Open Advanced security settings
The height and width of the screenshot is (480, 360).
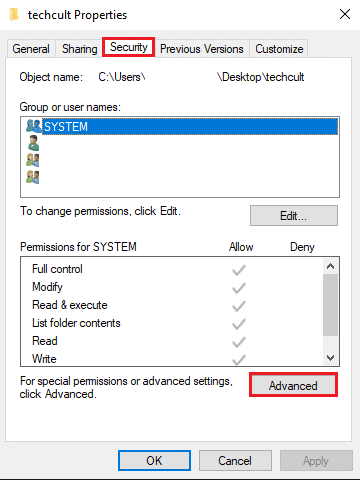[x=293, y=385]
